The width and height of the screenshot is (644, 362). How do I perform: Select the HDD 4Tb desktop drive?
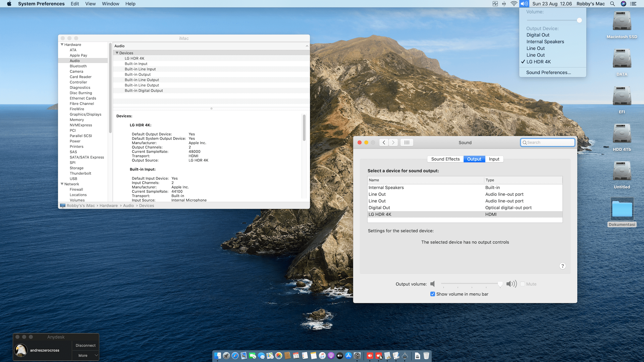click(622, 137)
